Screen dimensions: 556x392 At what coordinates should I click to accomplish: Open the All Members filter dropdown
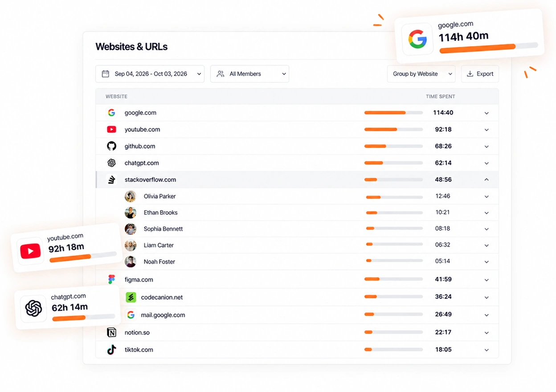coord(249,74)
